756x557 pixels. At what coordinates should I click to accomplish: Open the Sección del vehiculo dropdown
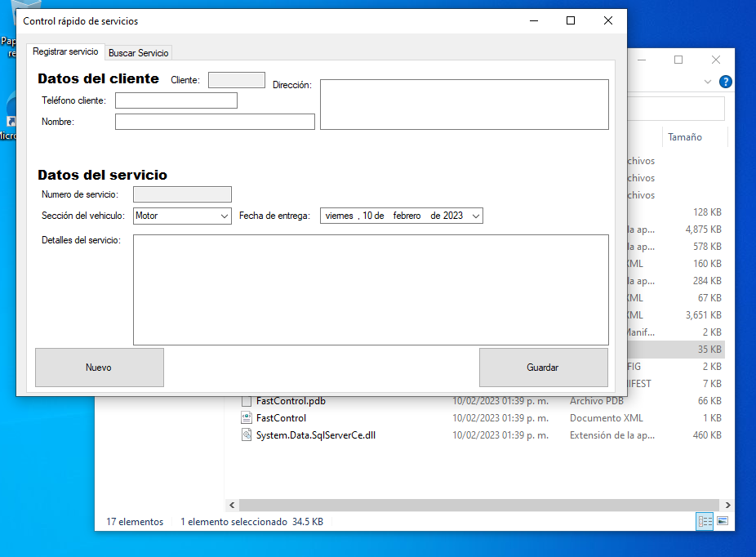click(225, 216)
